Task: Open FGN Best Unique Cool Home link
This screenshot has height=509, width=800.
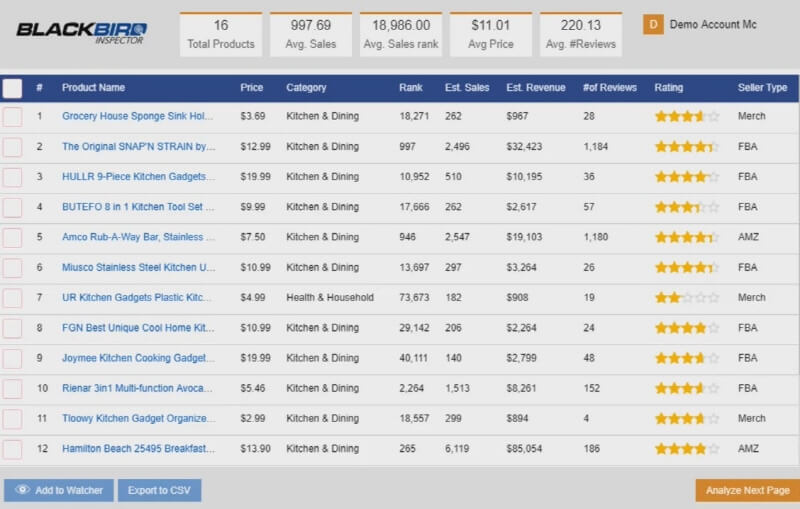Action: (138, 327)
